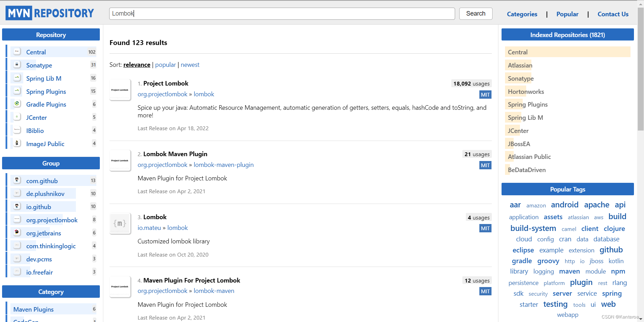644x322 pixels.
Task: Click the org.projectlombok link under Project Lombok
Action: (162, 94)
